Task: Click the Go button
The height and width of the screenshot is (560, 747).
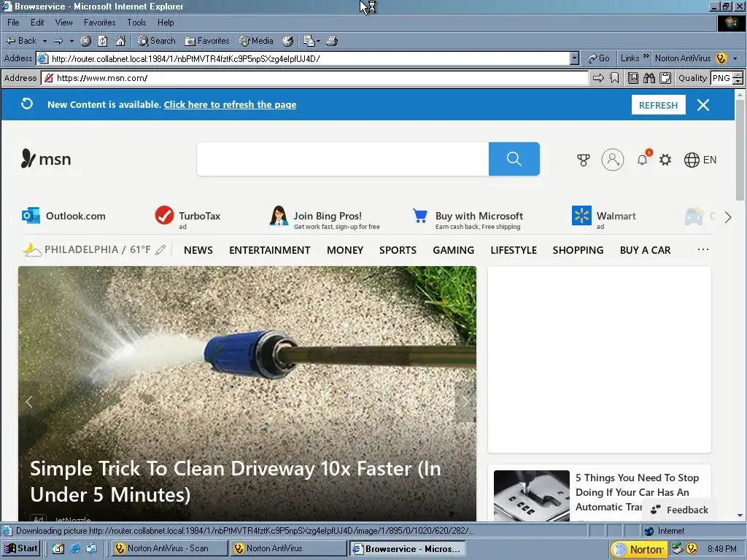Action: (599, 58)
